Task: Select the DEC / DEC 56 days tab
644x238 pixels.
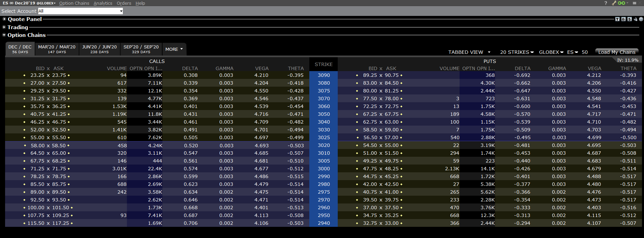Action: pyautogui.click(x=20, y=49)
